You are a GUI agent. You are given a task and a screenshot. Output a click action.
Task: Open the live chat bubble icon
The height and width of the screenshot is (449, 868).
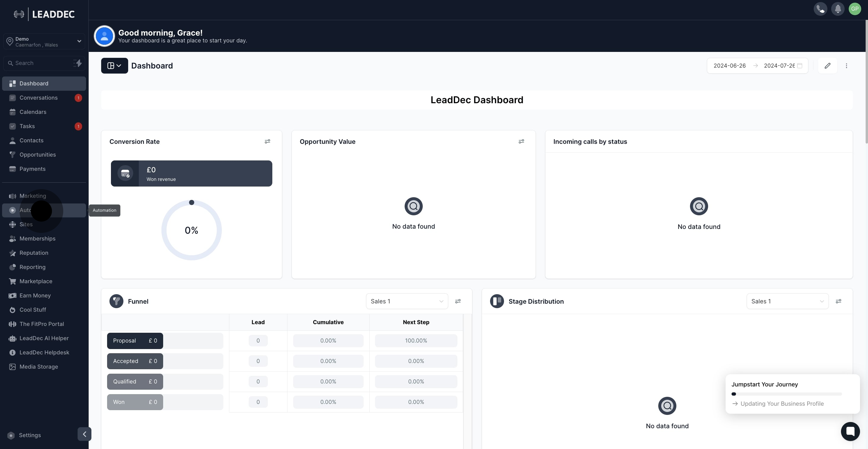850,431
